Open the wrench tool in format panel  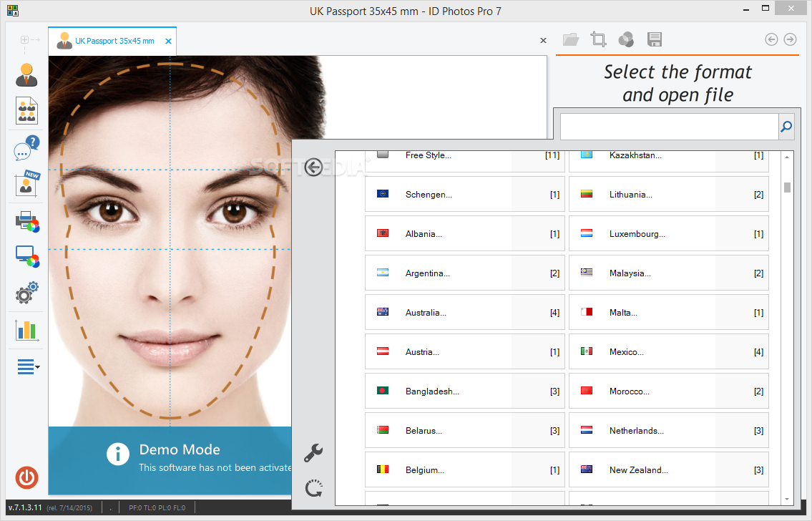coord(313,452)
